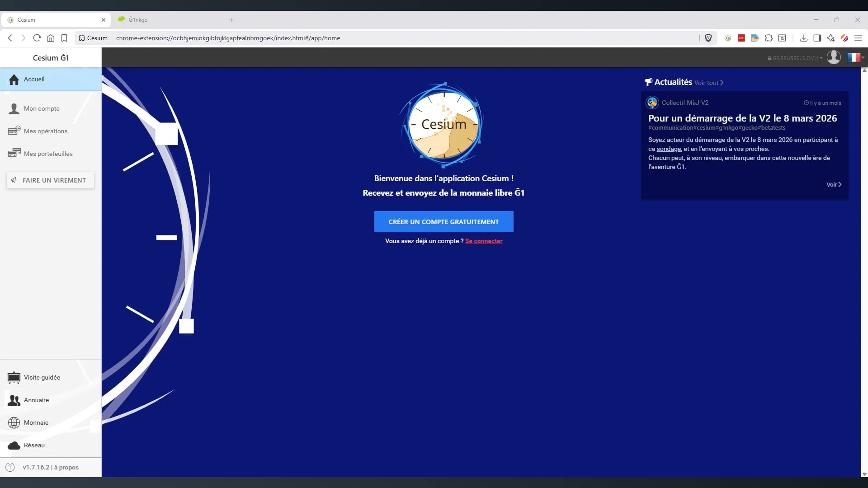Click the help question mark icon
868x488 pixels.
pyautogui.click(x=10, y=467)
